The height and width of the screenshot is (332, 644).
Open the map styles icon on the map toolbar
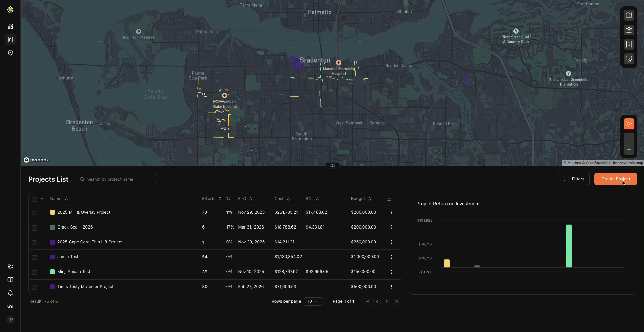629,15
